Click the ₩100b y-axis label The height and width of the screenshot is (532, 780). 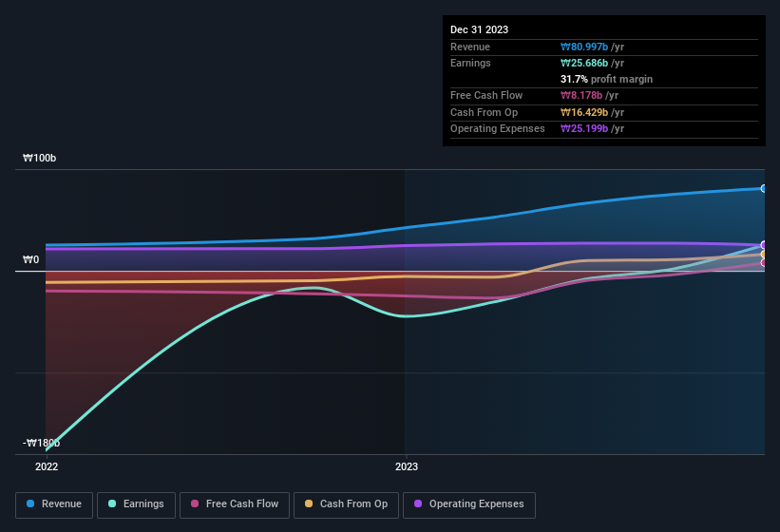click(x=39, y=158)
